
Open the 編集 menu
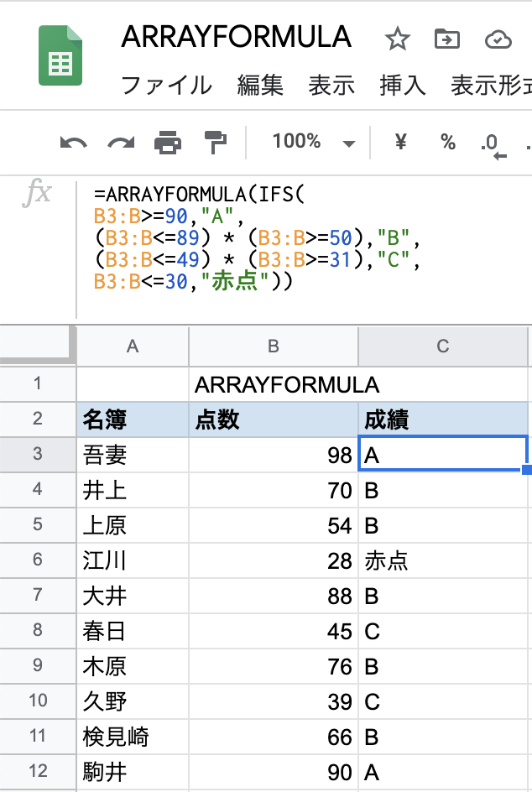point(260,85)
